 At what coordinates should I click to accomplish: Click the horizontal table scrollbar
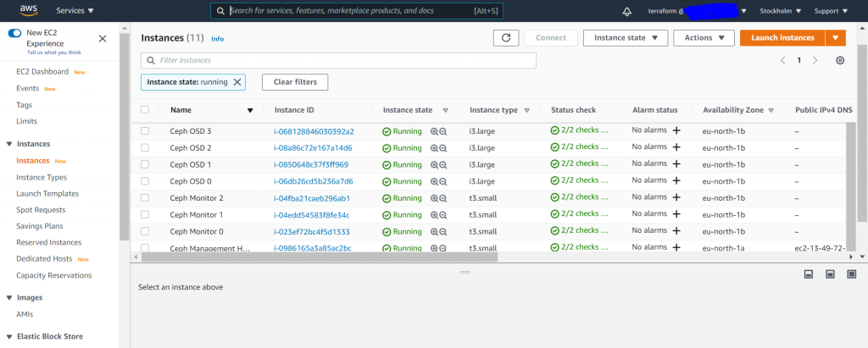coord(320,257)
